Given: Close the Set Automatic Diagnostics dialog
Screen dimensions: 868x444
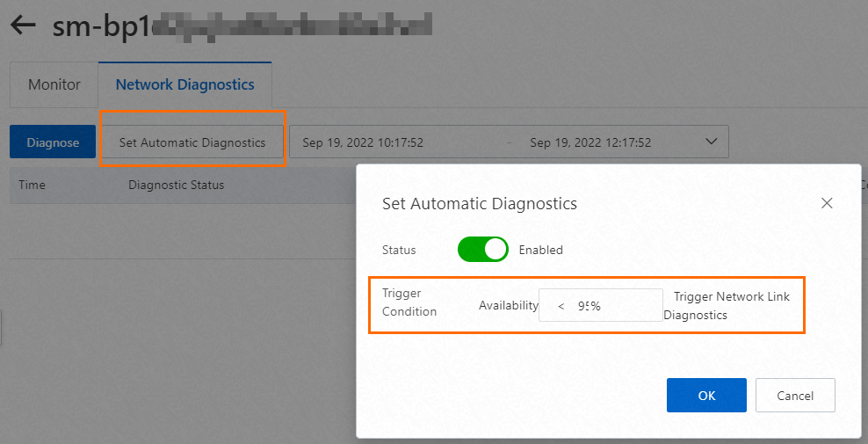Looking at the screenshot, I should pyautogui.click(x=826, y=203).
